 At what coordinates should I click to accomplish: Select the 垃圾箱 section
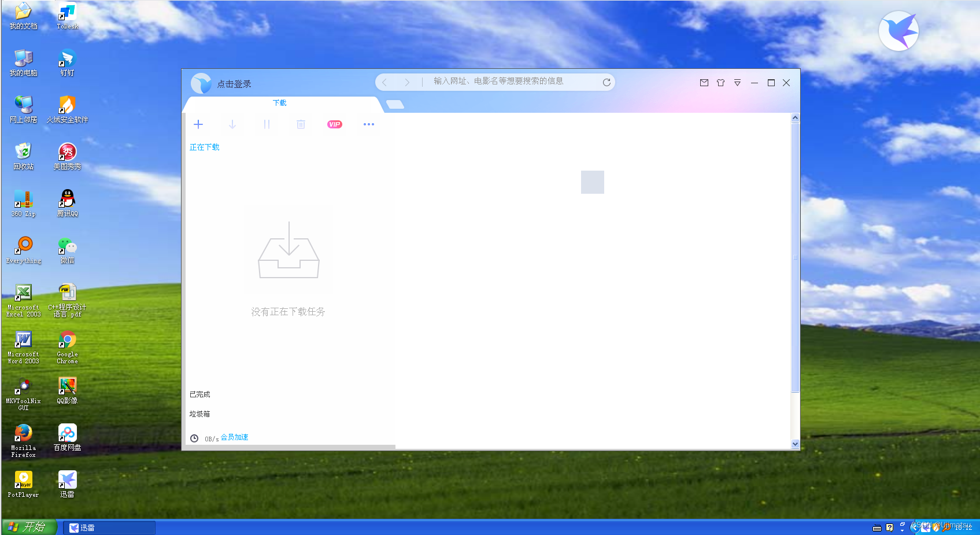pos(200,414)
